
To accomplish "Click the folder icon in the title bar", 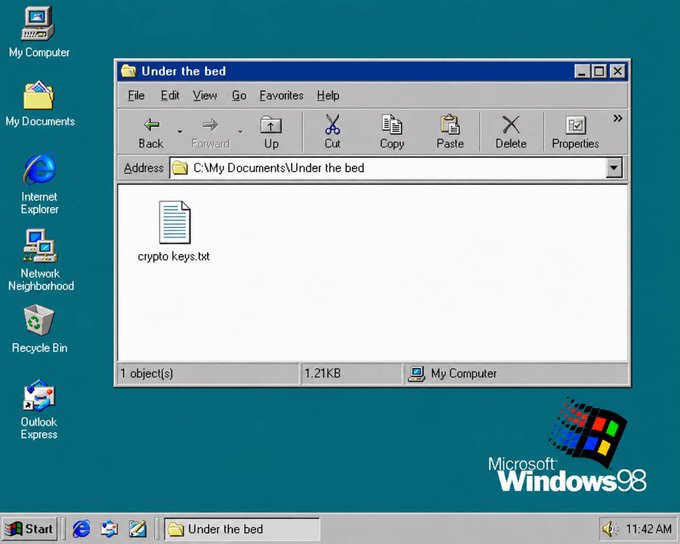I will tap(128, 71).
